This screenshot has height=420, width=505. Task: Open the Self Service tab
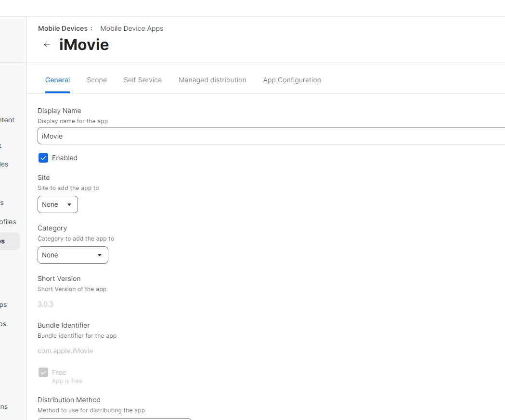pyautogui.click(x=142, y=80)
